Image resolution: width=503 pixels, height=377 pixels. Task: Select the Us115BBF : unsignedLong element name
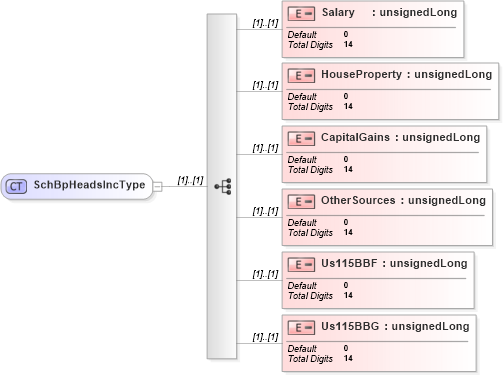pos(394,263)
